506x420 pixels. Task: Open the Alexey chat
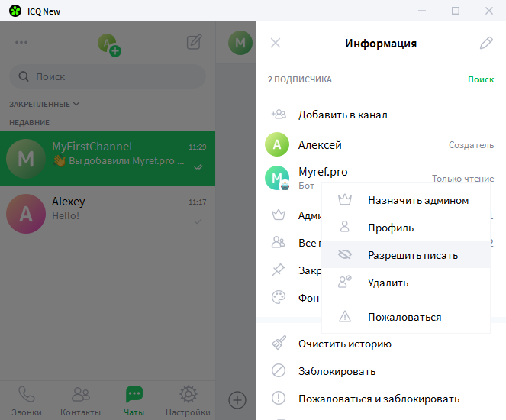108,214
